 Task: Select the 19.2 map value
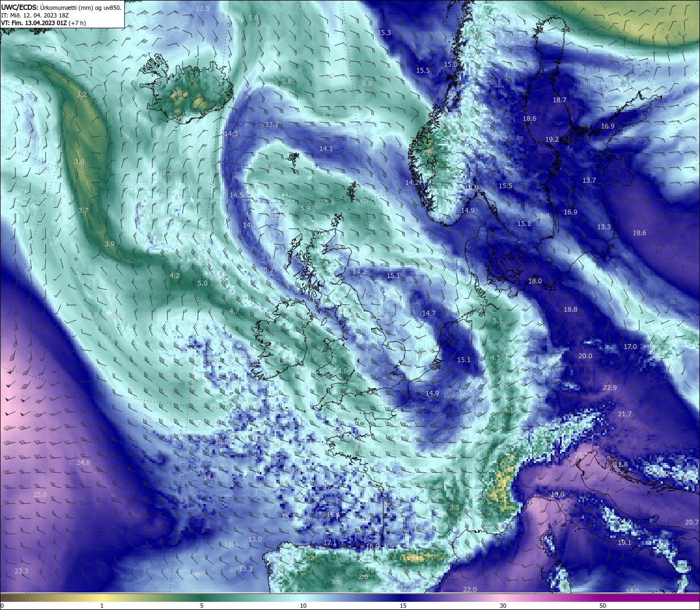click(x=552, y=140)
